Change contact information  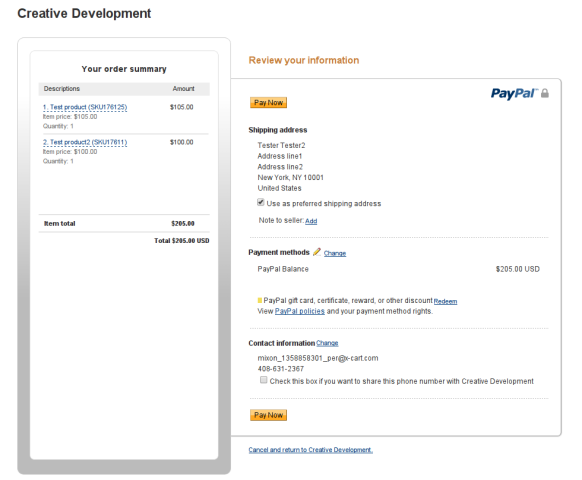(327, 343)
